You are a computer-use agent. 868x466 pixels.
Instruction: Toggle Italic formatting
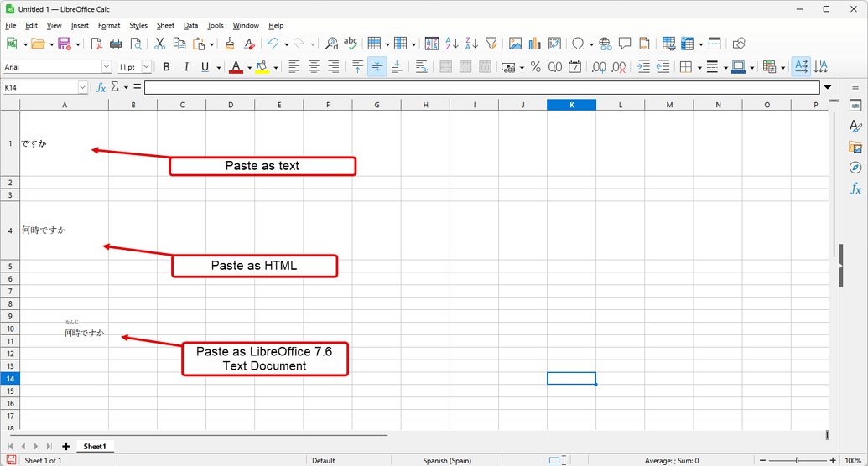tap(186, 67)
